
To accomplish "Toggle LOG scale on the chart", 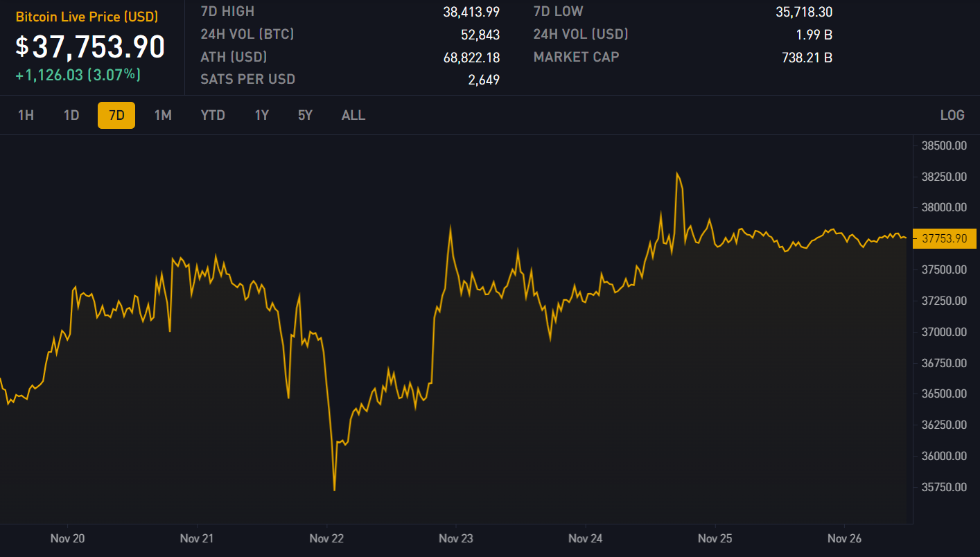I will pos(952,115).
